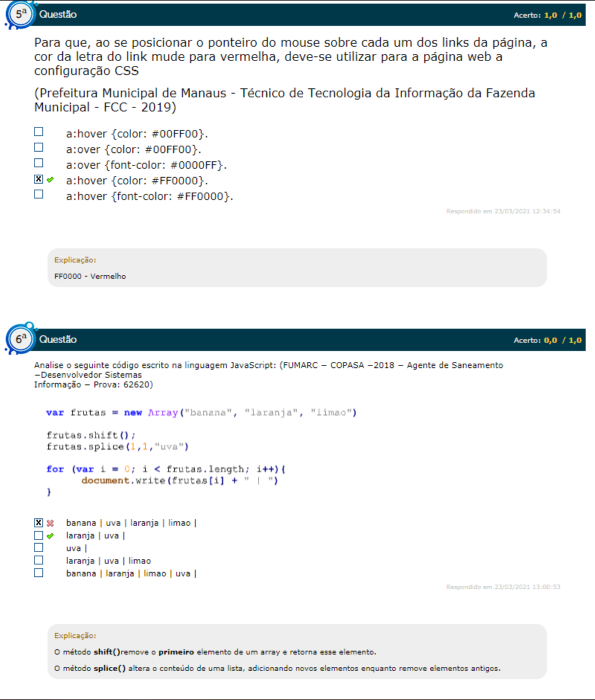Uncheck the banana | uva | laranja | limao box
Image resolution: width=595 pixels, height=700 pixels.
(x=38, y=522)
